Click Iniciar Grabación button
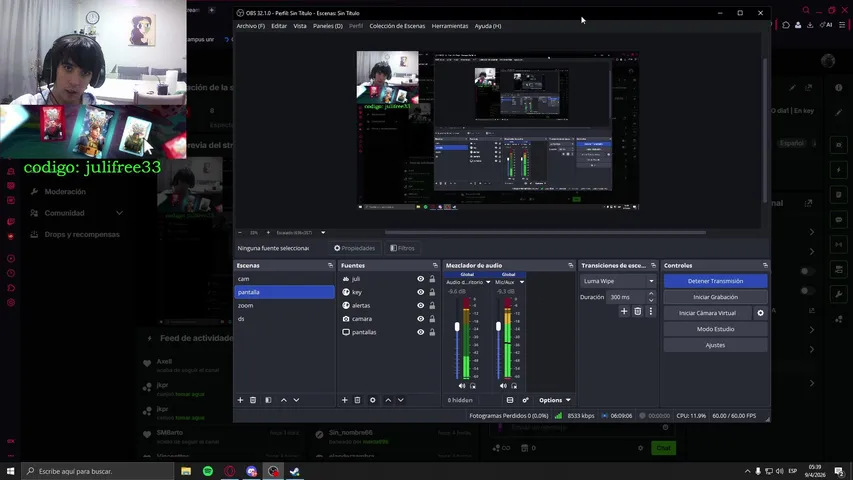 pyautogui.click(x=715, y=297)
